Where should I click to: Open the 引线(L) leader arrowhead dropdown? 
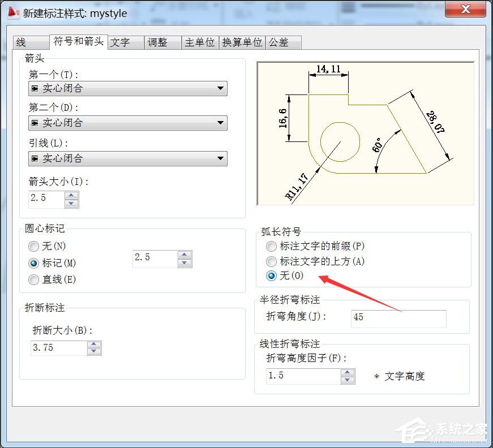220,158
